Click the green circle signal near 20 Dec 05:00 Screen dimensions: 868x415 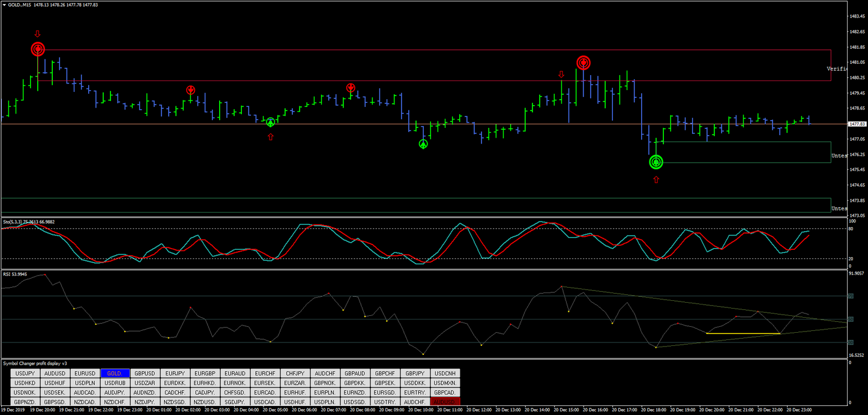[270, 122]
